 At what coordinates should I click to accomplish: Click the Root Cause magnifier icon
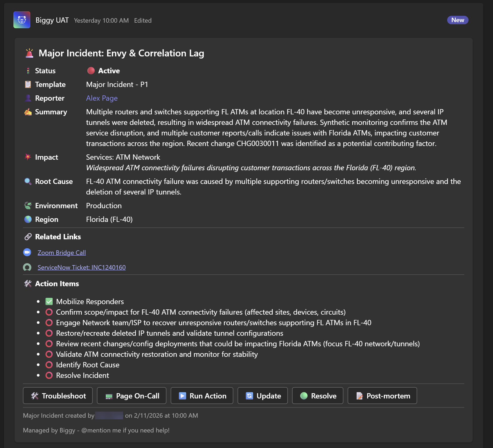click(28, 181)
